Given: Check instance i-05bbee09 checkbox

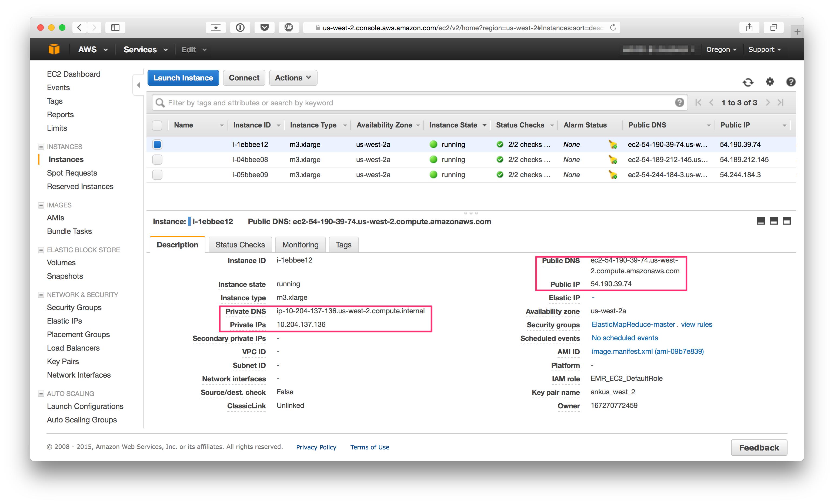Looking at the screenshot, I should click(x=157, y=175).
